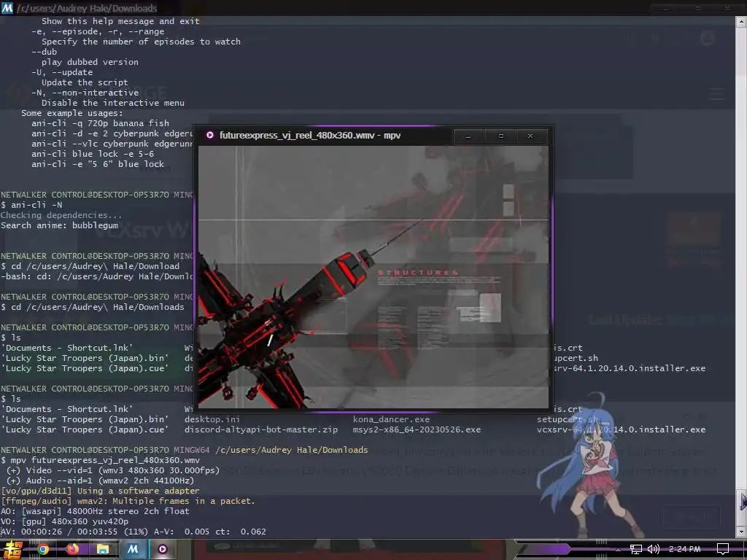The image size is (747, 560).
Task: Click 'discord-altyapi-bot-master.zip' file name
Action: tap(261, 429)
